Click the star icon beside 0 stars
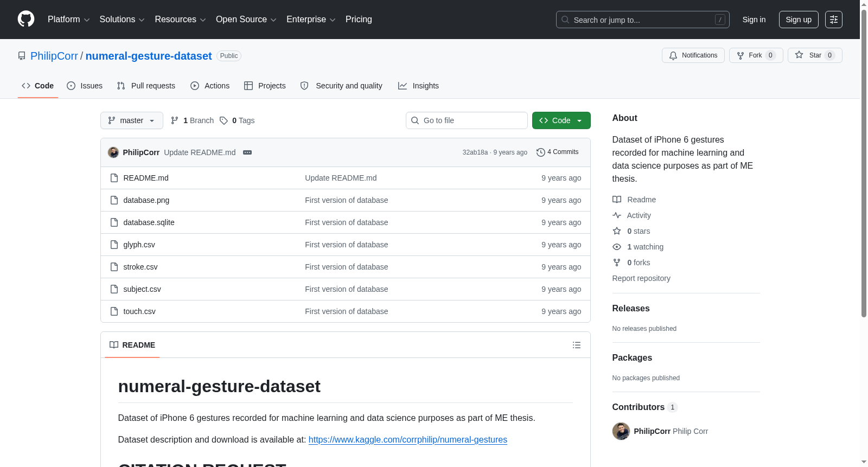The width and height of the screenshot is (868, 467). (617, 231)
